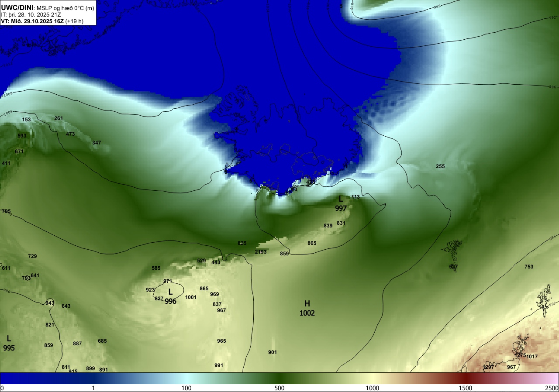559x392 pixels.
Task: Click the height value '641'
Action: pyautogui.click(x=35, y=275)
